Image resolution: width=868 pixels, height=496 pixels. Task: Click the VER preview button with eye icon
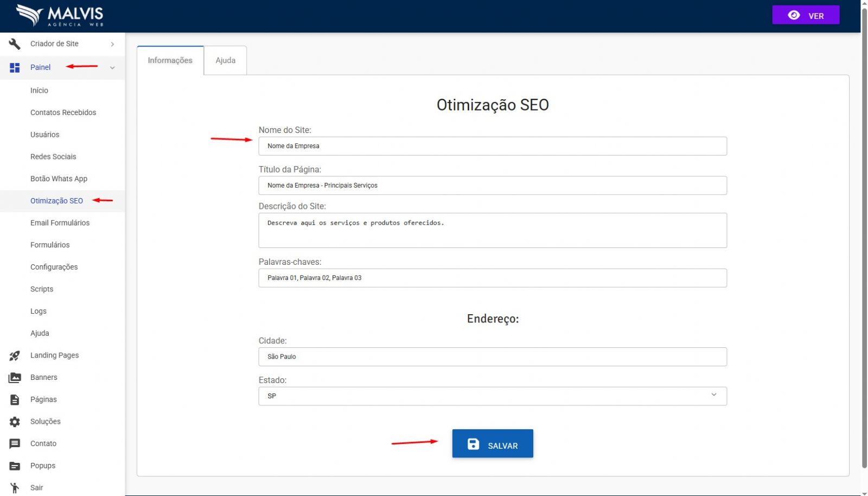805,15
